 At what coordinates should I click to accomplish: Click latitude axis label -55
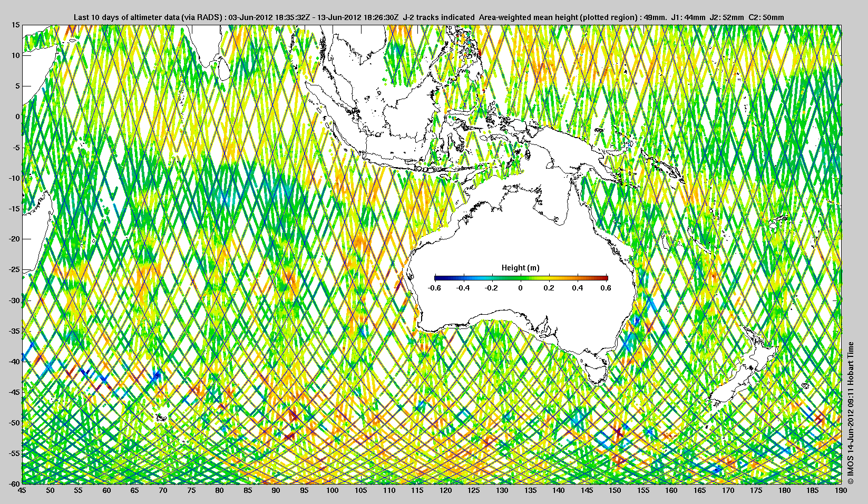coord(15,453)
